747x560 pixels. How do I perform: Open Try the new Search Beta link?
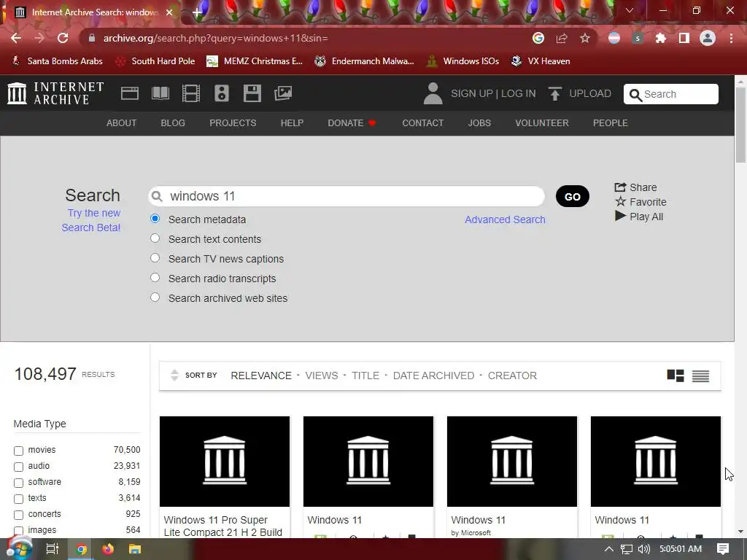[91, 220]
